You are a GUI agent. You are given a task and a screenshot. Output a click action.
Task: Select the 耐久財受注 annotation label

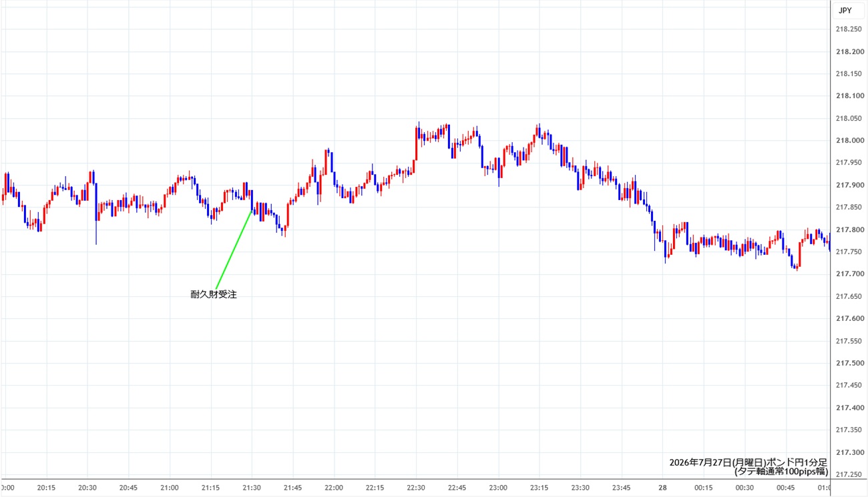pos(214,294)
